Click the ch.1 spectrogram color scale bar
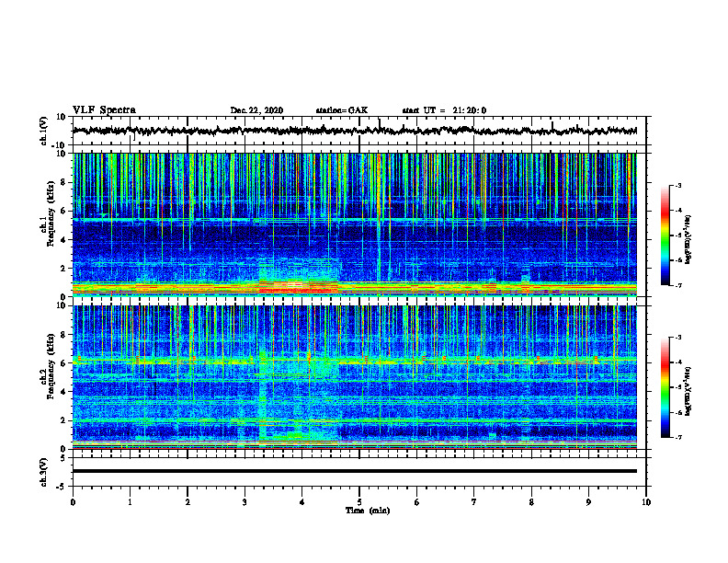Image resolution: width=728 pixels, height=563 pixels. [x=665, y=236]
